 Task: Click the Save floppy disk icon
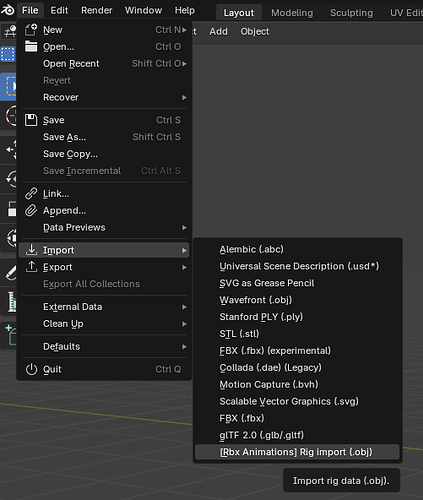[31, 120]
